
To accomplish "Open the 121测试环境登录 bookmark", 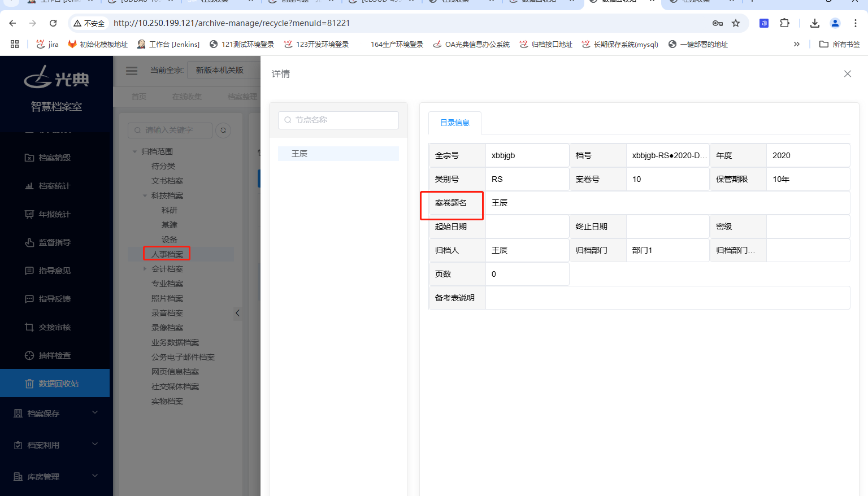I will [241, 44].
